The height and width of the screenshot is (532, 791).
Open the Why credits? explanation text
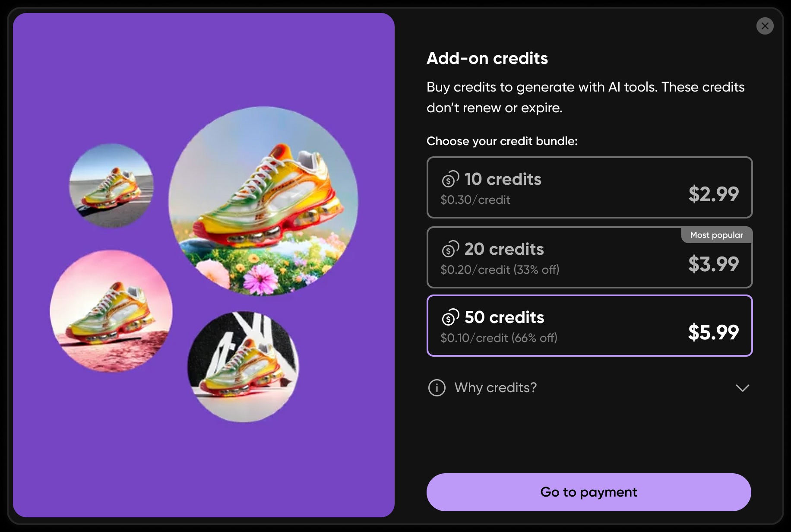pos(495,388)
